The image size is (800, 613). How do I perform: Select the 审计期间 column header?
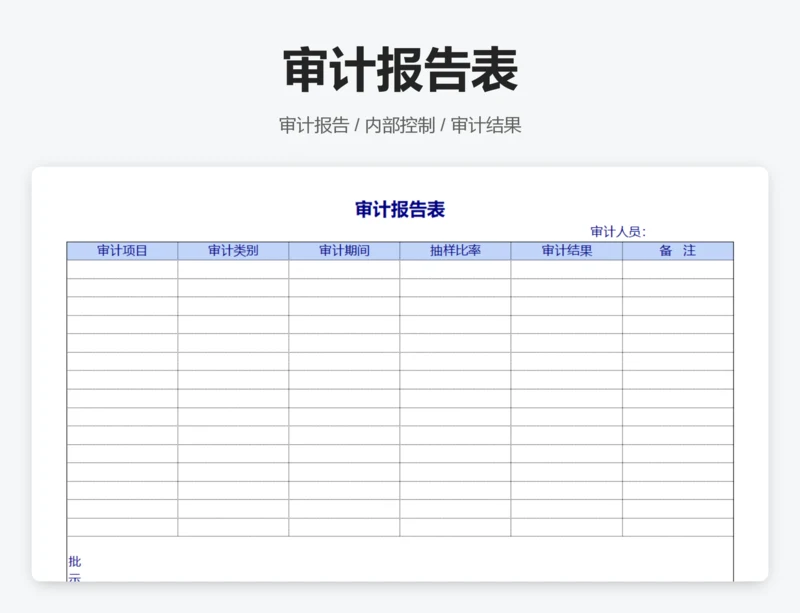tap(344, 251)
